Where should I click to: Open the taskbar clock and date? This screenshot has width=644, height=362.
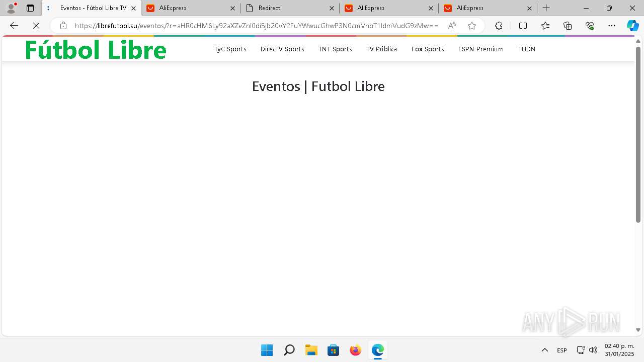pyautogui.click(x=619, y=350)
